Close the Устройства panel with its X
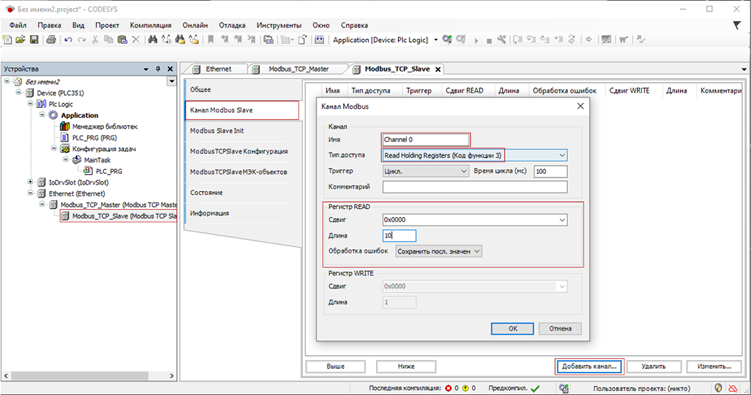 [x=170, y=69]
